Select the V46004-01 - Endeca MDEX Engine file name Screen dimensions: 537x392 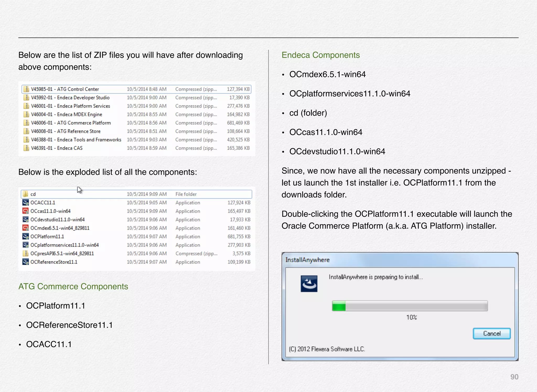click(x=67, y=115)
